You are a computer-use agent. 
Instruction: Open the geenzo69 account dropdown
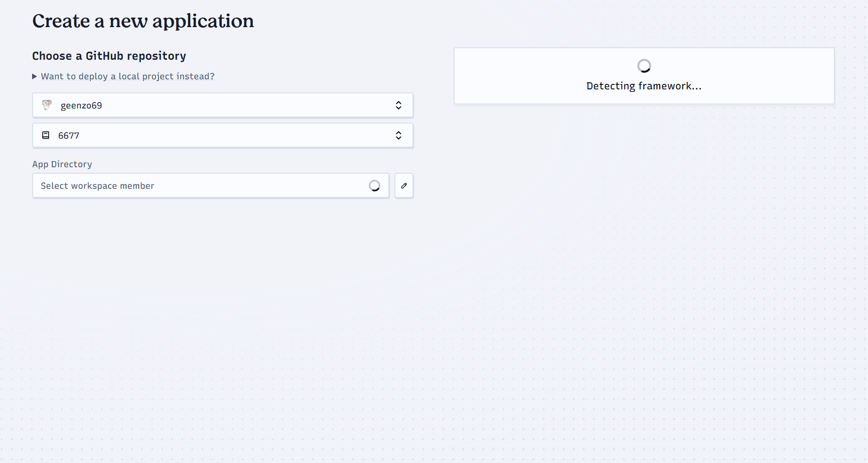[223, 105]
